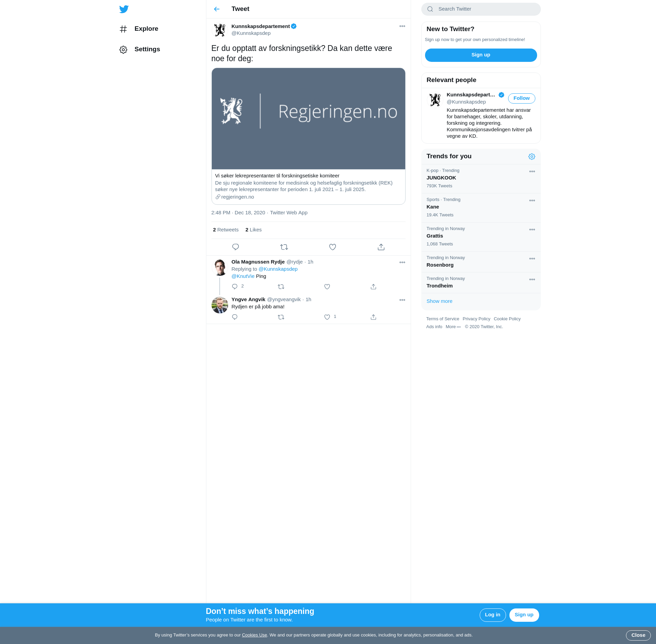
Task: Open more options on JUNGKOOK trend
Action: pos(532,172)
